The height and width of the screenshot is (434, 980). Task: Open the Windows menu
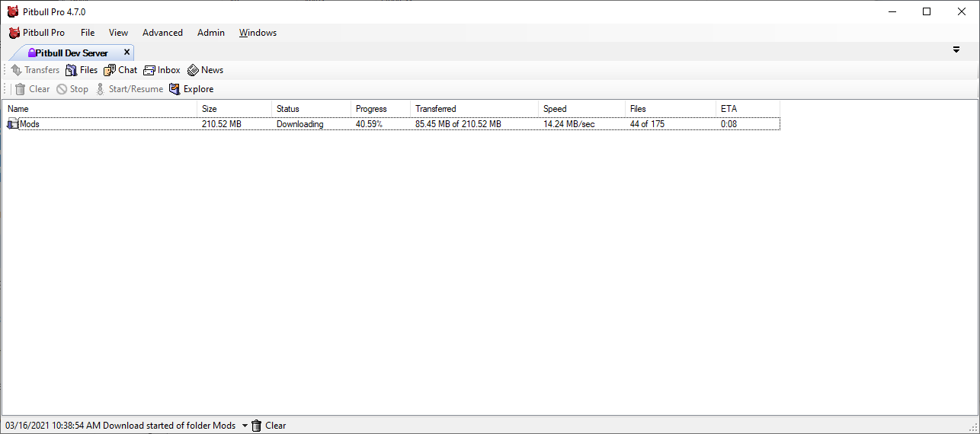[x=258, y=33]
